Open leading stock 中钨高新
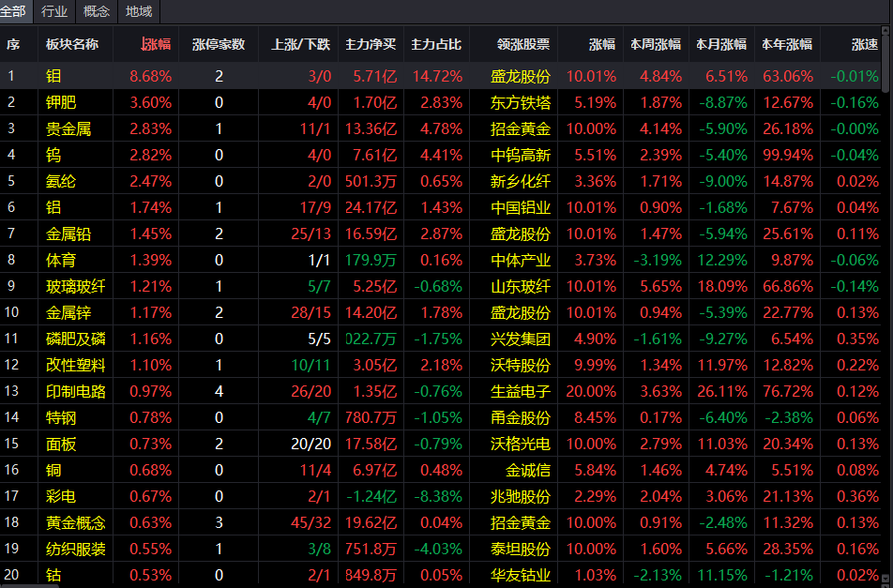893x588 pixels. (x=521, y=155)
